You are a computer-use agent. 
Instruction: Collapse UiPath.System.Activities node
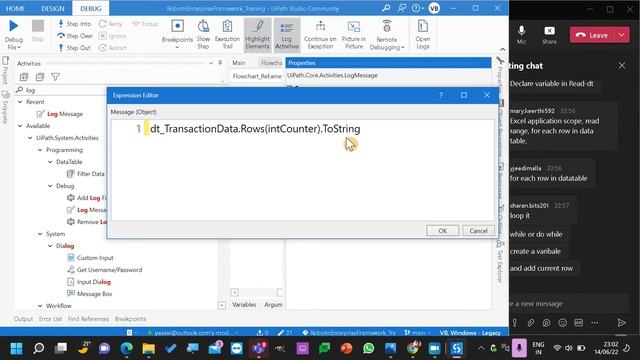point(30,138)
